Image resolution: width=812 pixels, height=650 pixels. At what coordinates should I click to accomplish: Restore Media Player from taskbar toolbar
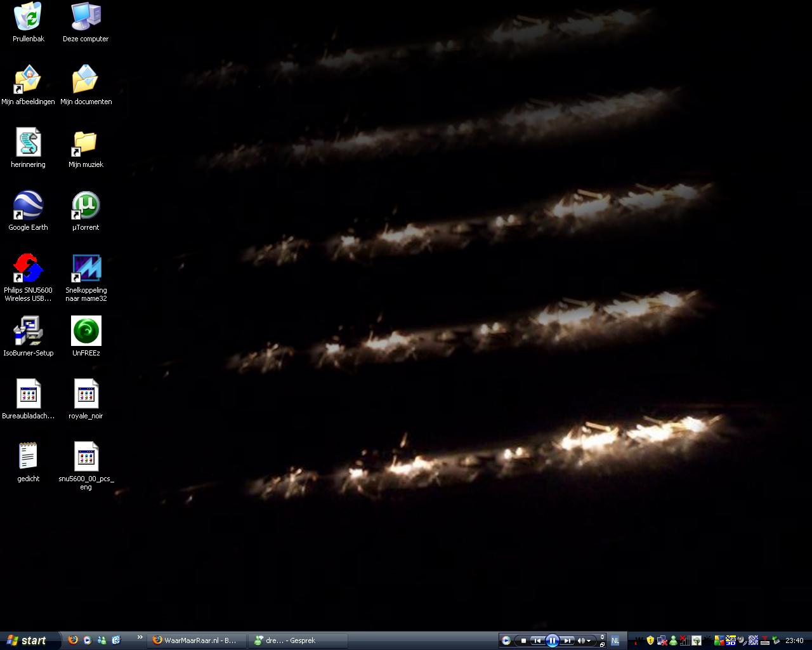(x=602, y=644)
